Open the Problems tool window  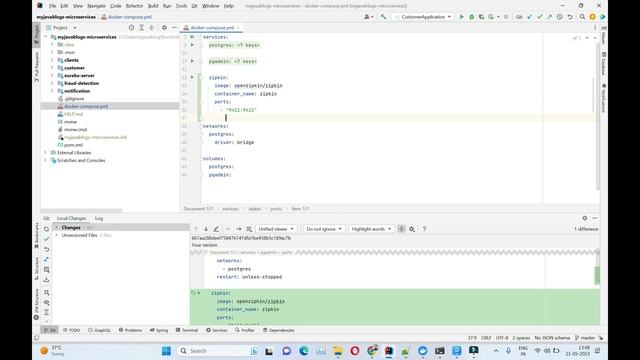point(130,330)
